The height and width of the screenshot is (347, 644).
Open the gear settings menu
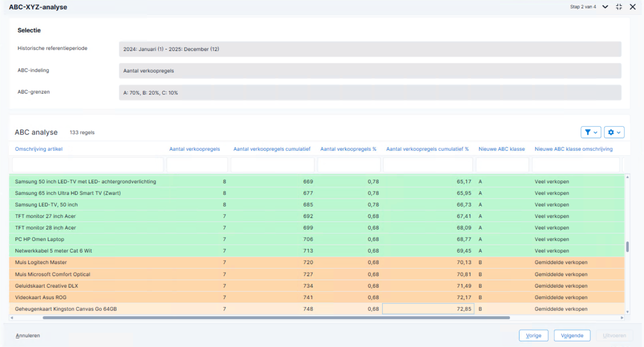click(614, 132)
